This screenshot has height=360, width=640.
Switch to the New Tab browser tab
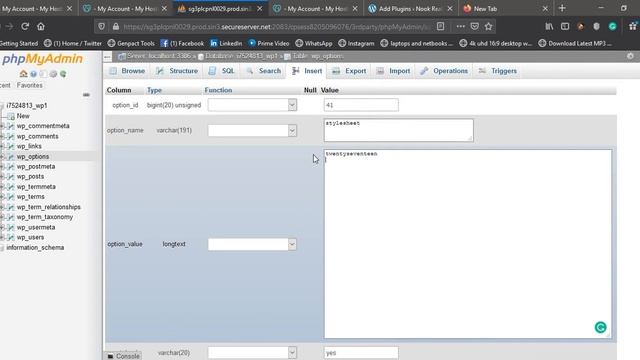(505, 8)
